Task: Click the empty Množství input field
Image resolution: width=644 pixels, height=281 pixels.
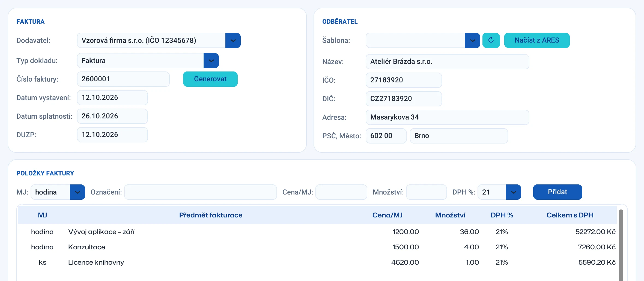Action: [426, 192]
